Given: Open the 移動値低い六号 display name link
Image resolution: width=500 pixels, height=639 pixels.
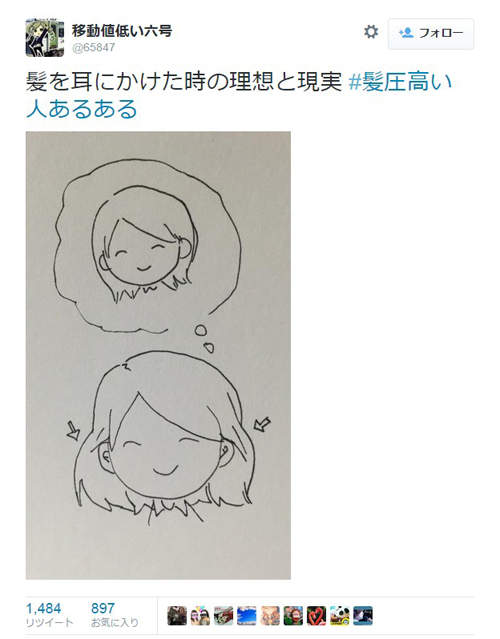Looking at the screenshot, I should pyautogui.click(x=122, y=31).
